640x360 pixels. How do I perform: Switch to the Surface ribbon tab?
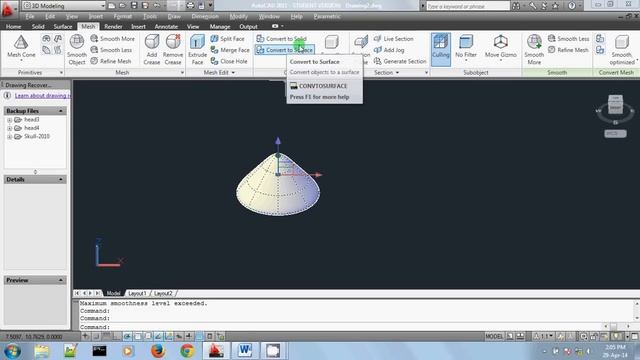tap(62, 27)
